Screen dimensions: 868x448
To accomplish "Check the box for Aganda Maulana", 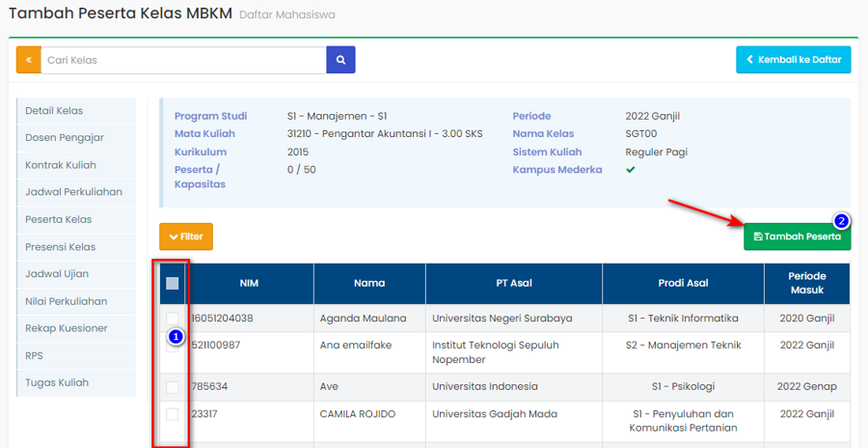I will coord(173,318).
